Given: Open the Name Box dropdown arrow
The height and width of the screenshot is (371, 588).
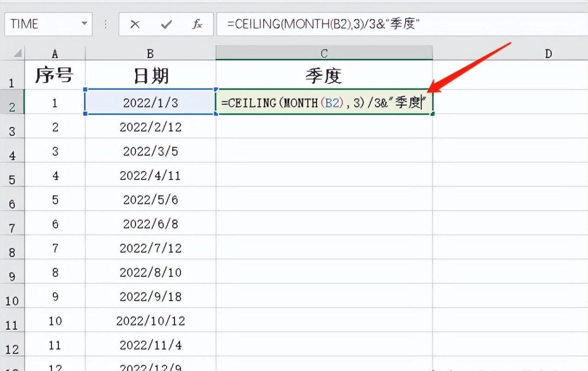Looking at the screenshot, I should 84,24.
